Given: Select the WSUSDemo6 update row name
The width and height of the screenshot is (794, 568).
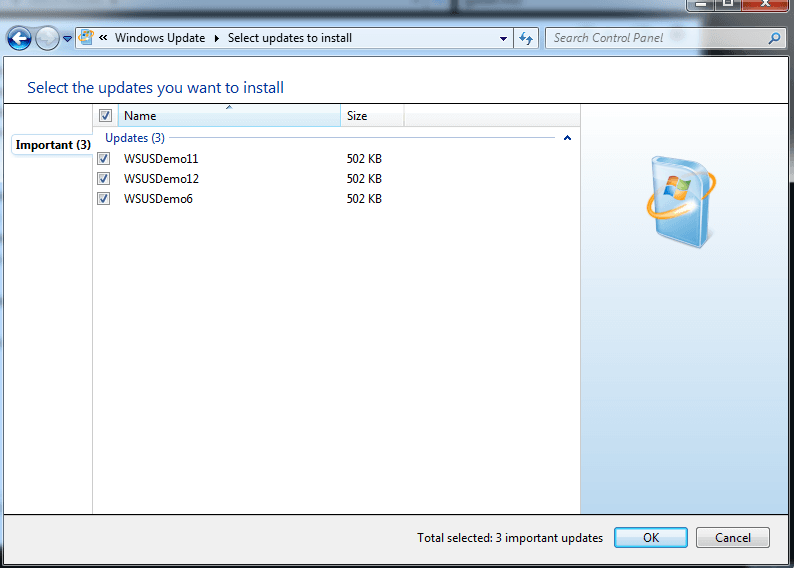Looking at the screenshot, I should point(158,198).
